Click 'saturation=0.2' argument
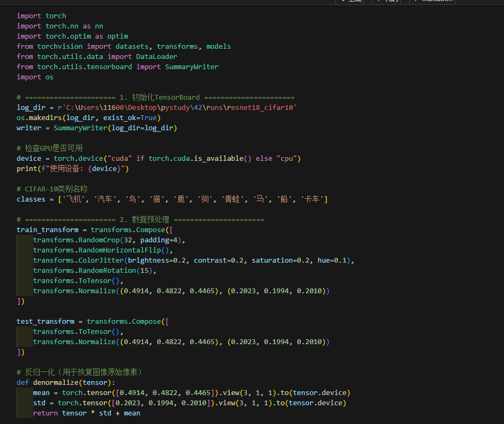Screen dimensions: 504x424 point(281,261)
